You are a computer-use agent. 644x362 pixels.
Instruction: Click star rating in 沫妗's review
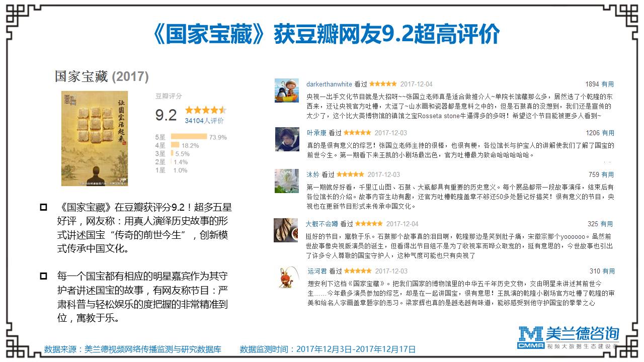click(x=350, y=174)
